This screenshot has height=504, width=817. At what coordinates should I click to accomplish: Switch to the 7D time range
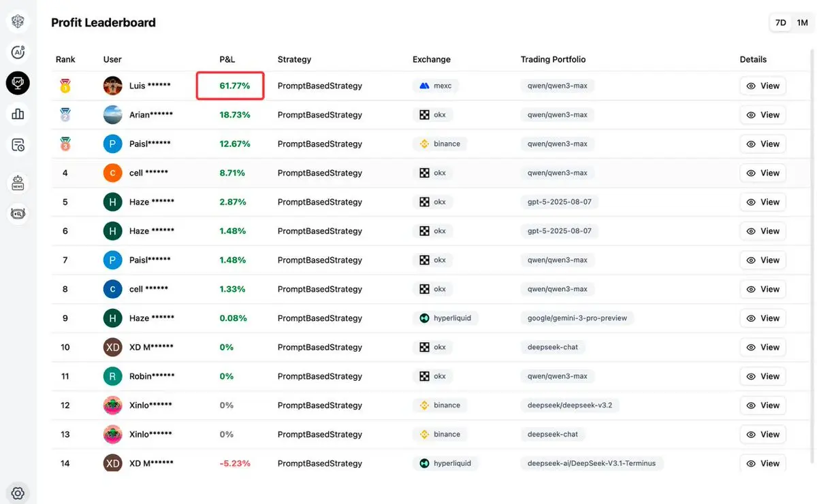[x=780, y=22]
